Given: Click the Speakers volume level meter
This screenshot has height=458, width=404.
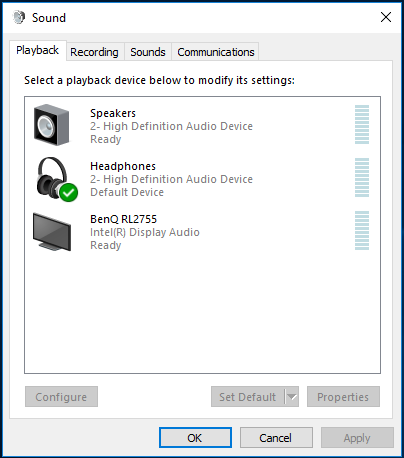Looking at the screenshot, I should pyautogui.click(x=362, y=124).
